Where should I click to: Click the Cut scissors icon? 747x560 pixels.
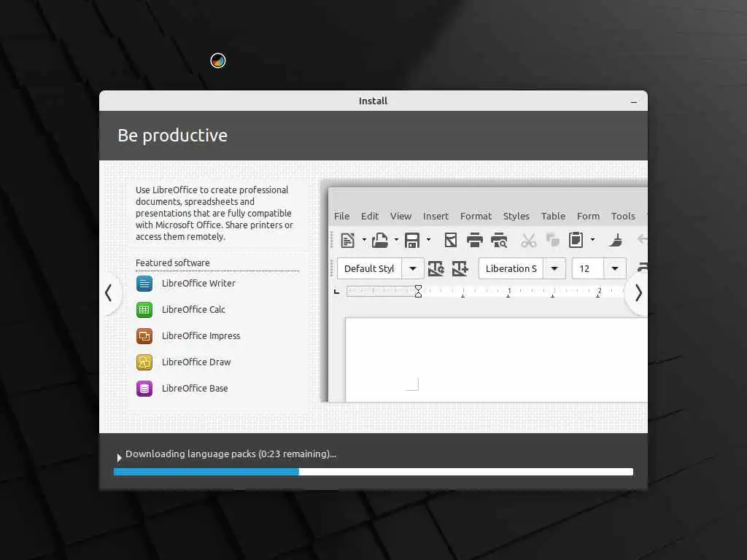coord(528,241)
